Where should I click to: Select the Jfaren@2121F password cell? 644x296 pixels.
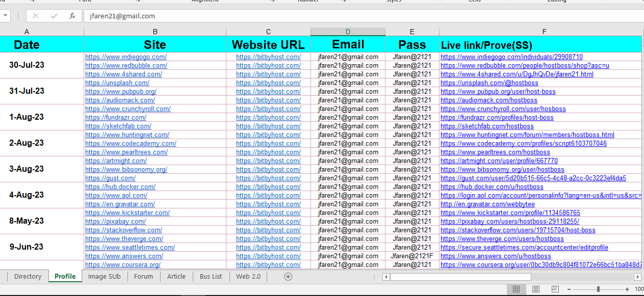click(x=412, y=256)
